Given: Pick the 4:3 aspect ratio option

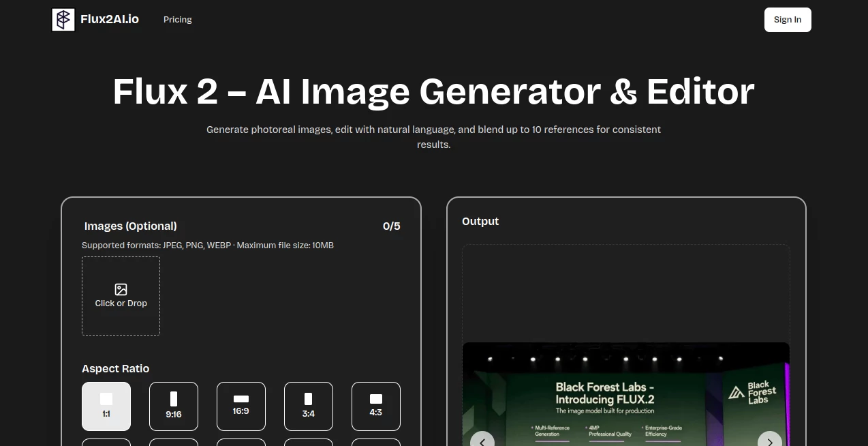Looking at the screenshot, I should coord(376,406).
